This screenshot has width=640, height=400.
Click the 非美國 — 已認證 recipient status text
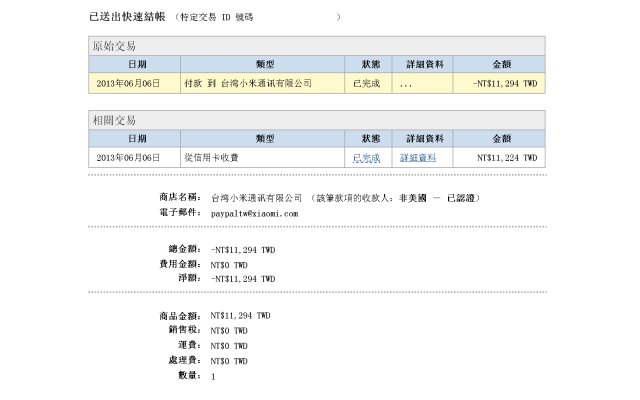pyautogui.click(x=437, y=198)
